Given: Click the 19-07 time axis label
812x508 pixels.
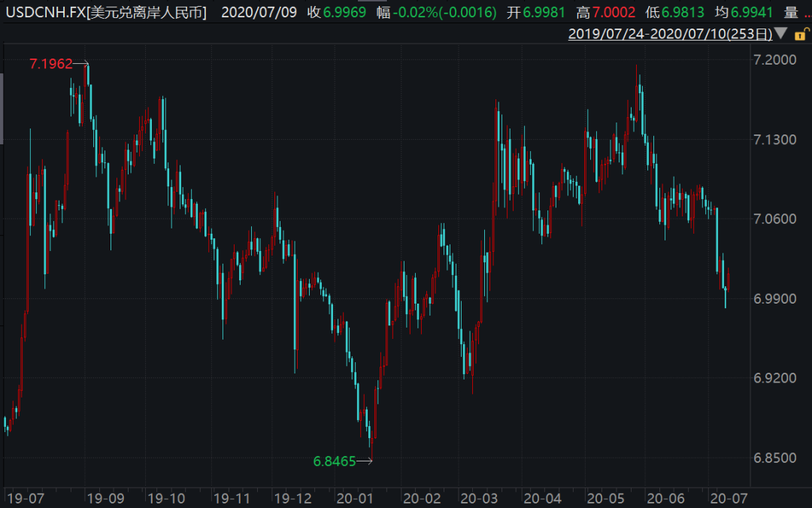Looking at the screenshot, I should pyautogui.click(x=26, y=499).
